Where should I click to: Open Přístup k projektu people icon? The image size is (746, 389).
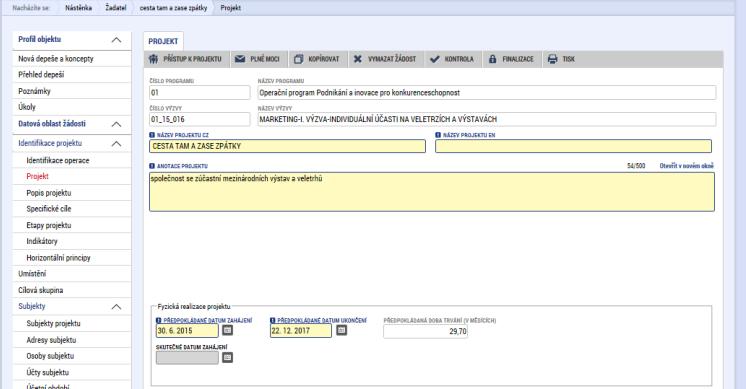[x=153, y=59]
